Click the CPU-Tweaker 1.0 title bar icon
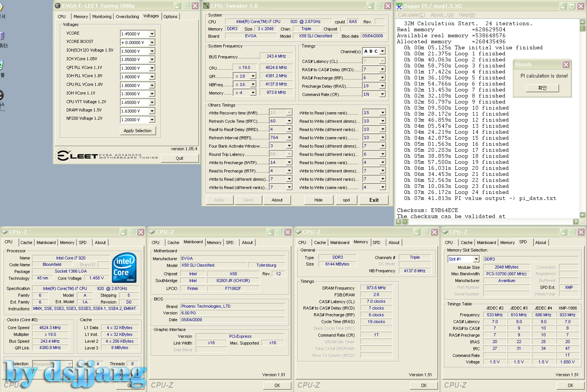Image resolution: width=587 pixels, height=392 pixels. point(206,6)
